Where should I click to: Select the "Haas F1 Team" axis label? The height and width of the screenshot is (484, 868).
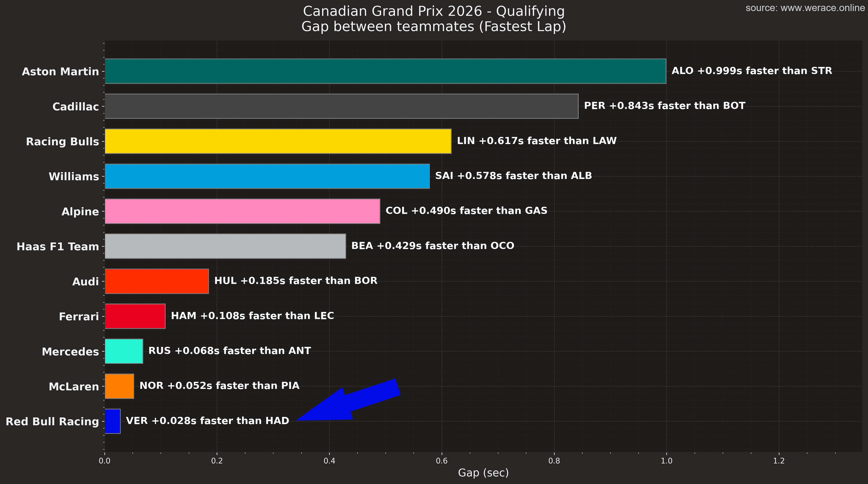tap(58, 247)
